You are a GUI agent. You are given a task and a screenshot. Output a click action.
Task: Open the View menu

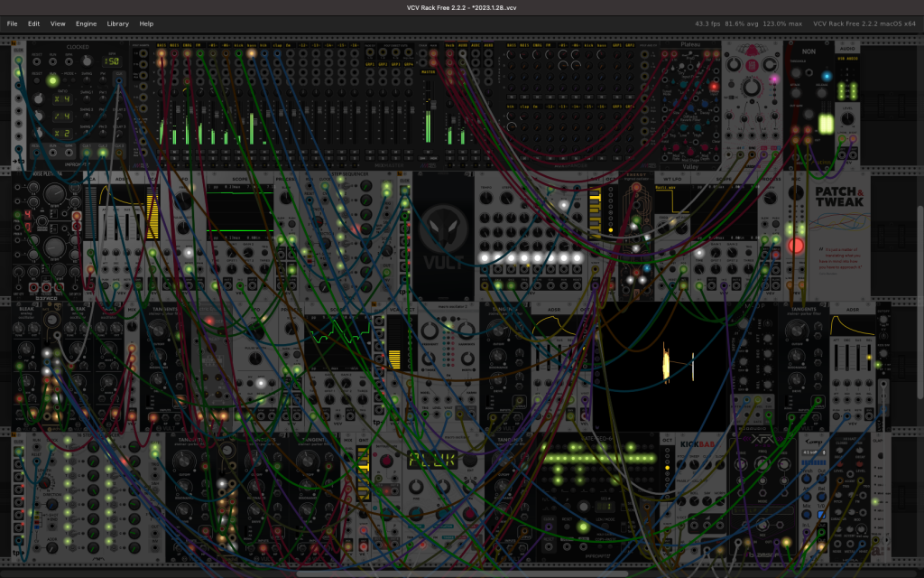pyautogui.click(x=58, y=23)
